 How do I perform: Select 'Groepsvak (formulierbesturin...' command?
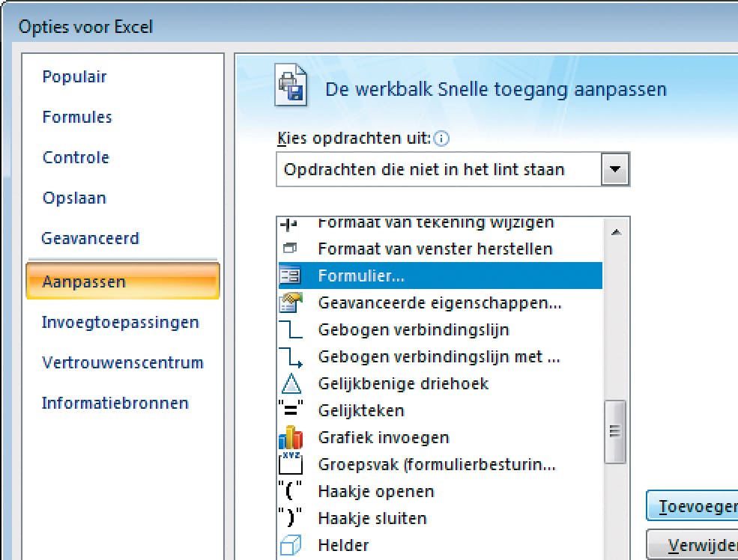point(441,464)
